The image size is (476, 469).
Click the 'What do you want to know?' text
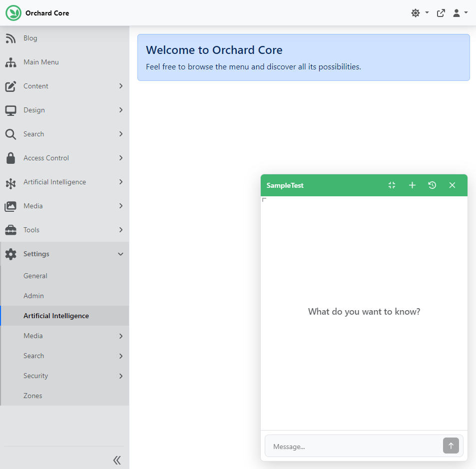coord(364,312)
